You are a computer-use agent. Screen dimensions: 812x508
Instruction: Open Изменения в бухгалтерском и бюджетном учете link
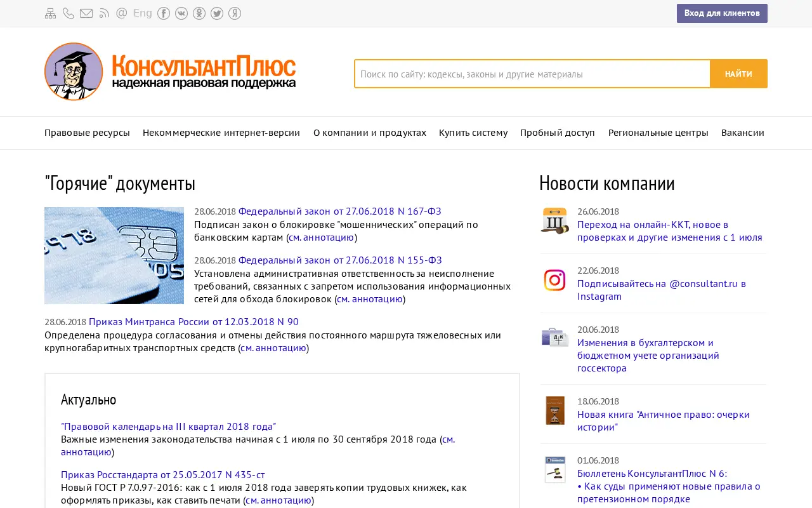pos(648,356)
